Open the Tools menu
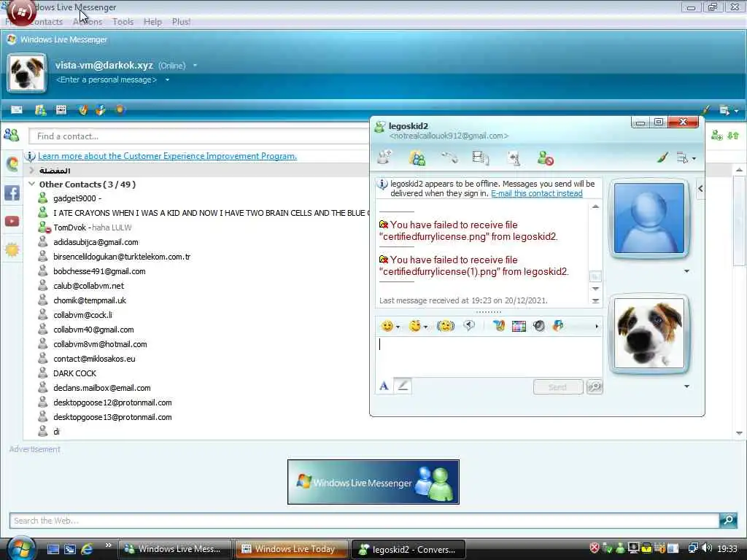Screen dimensions: 747x560 pos(123,22)
